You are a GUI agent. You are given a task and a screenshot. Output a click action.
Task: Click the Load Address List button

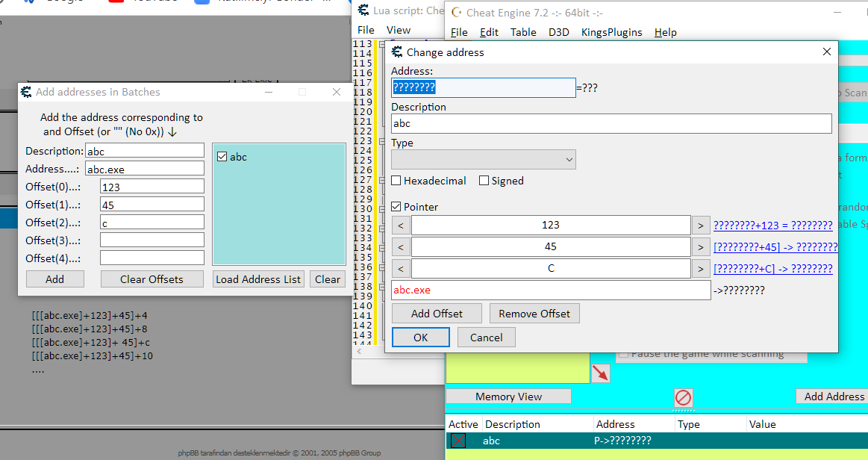tap(258, 279)
